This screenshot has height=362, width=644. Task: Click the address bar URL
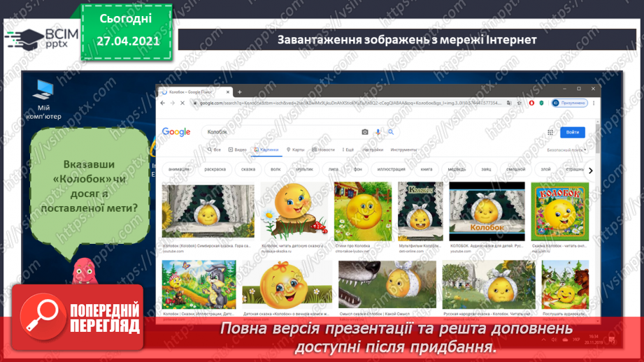pyautogui.click(x=350, y=103)
